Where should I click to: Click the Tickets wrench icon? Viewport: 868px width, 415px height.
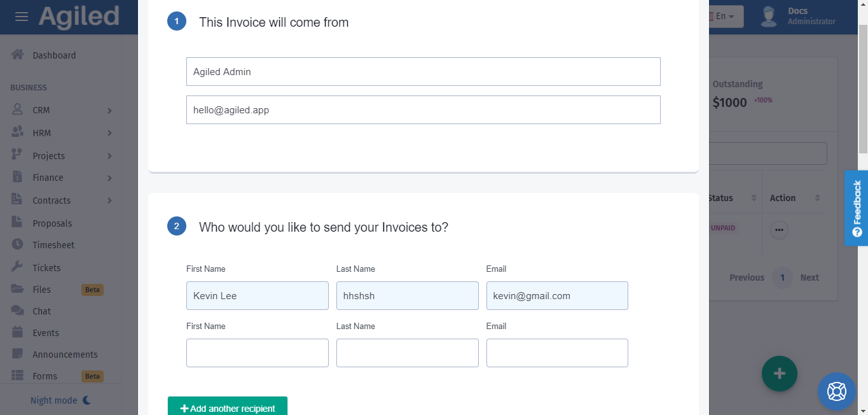(18, 267)
